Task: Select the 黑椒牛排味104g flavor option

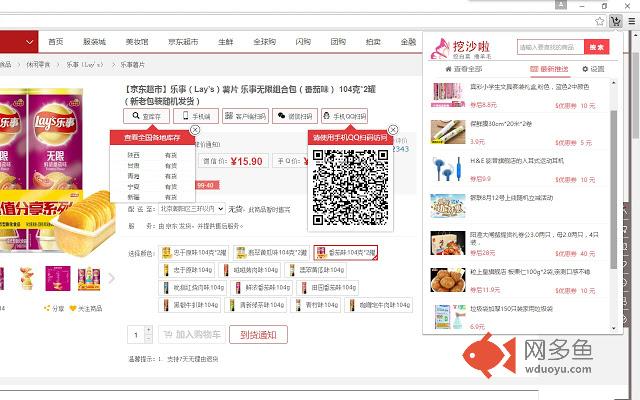Action: (x=190, y=305)
